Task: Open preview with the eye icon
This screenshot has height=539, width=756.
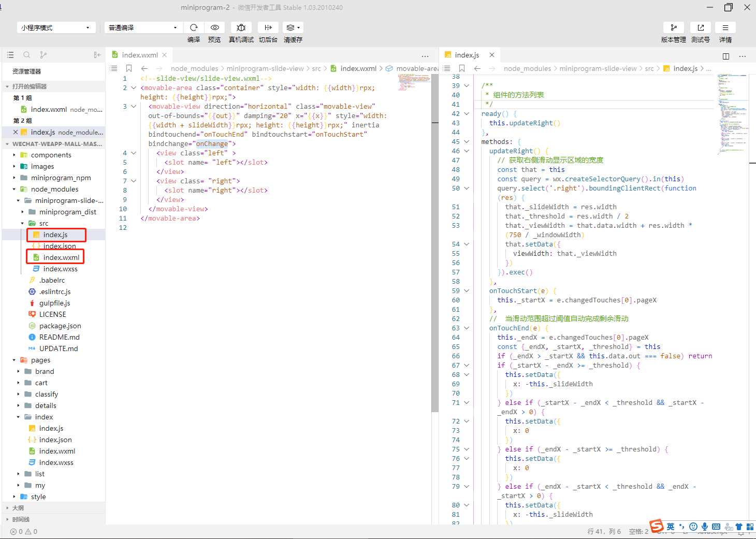Action: pyautogui.click(x=214, y=27)
